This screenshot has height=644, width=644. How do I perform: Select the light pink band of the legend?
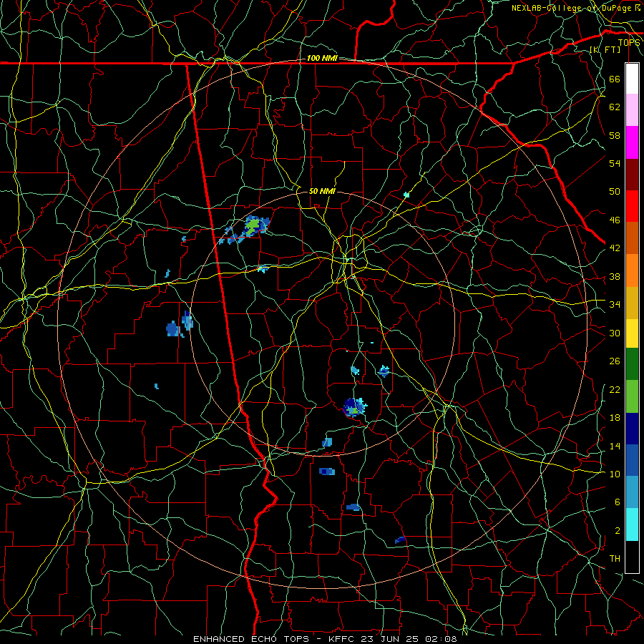[632, 110]
